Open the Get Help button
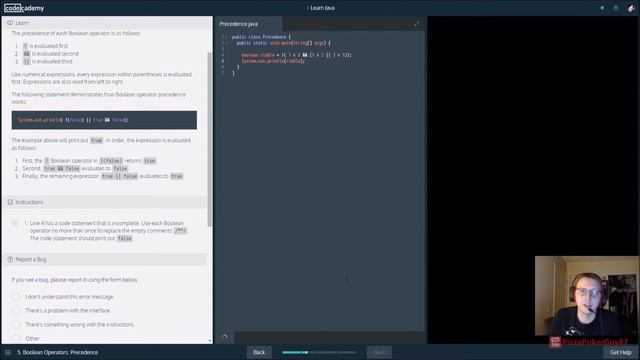 tap(620, 352)
